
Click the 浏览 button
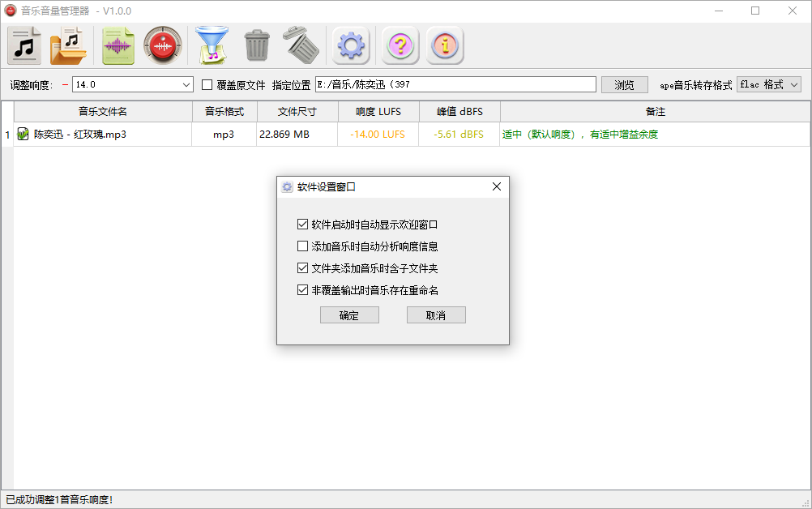pyautogui.click(x=625, y=85)
